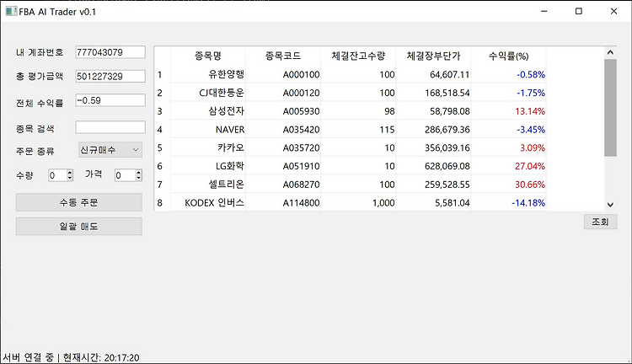Click return cell -14.18%
The image size is (632, 364).
point(509,203)
